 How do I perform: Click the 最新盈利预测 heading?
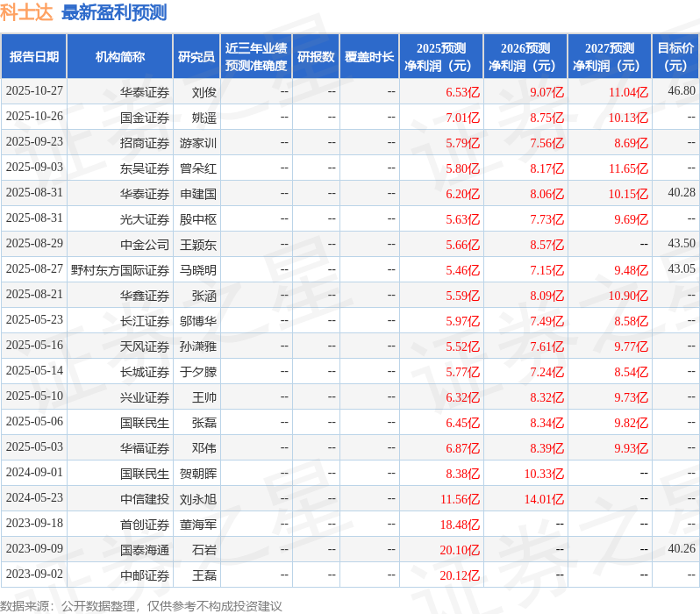[x=114, y=12]
